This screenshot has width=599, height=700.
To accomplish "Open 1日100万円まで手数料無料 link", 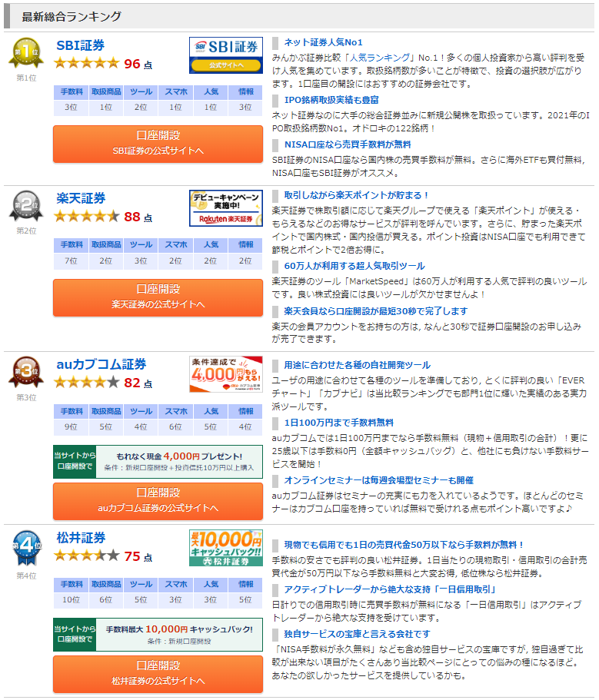I will [x=339, y=423].
